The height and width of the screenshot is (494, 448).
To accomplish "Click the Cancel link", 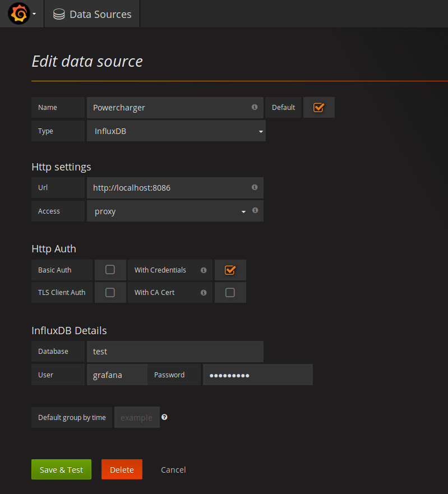I will 173,470.
